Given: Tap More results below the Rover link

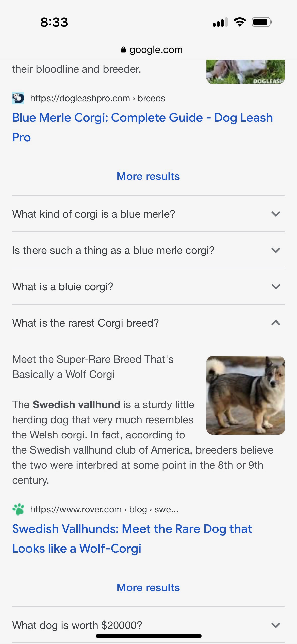Looking at the screenshot, I should coord(148,588).
